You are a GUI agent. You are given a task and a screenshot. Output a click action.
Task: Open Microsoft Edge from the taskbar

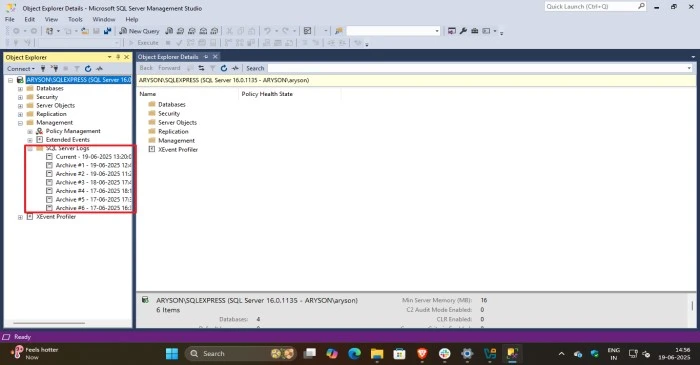click(354, 354)
